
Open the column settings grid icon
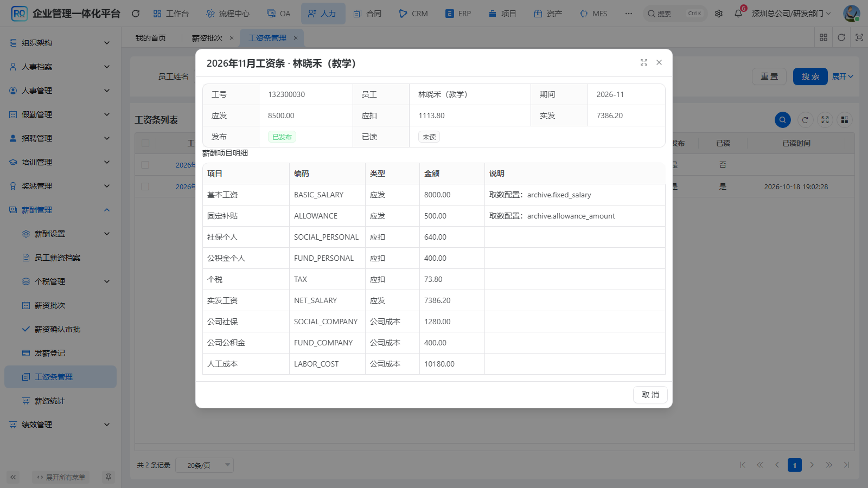coord(845,120)
